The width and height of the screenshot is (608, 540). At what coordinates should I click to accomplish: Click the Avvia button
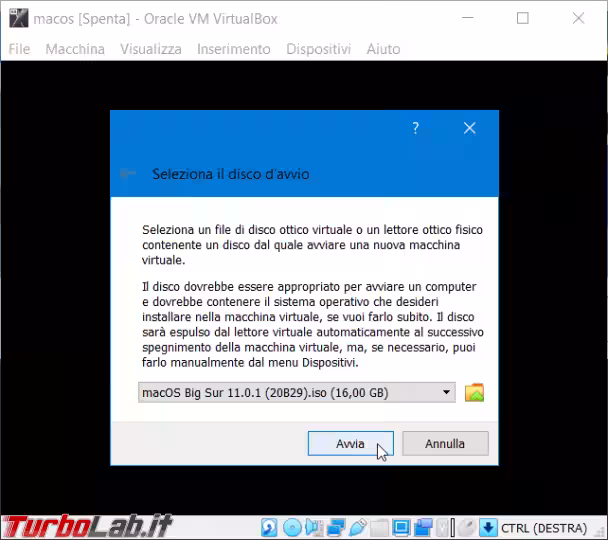click(x=351, y=443)
